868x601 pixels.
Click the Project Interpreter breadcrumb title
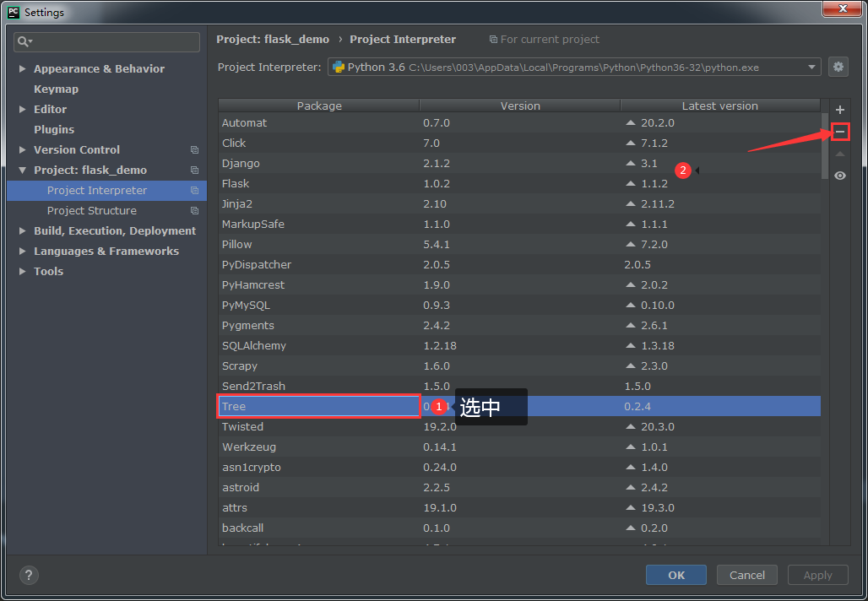point(403,40)
